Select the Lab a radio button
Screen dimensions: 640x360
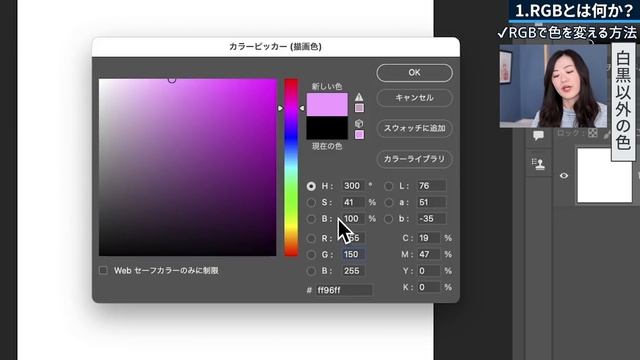click(x=389, y=202)
